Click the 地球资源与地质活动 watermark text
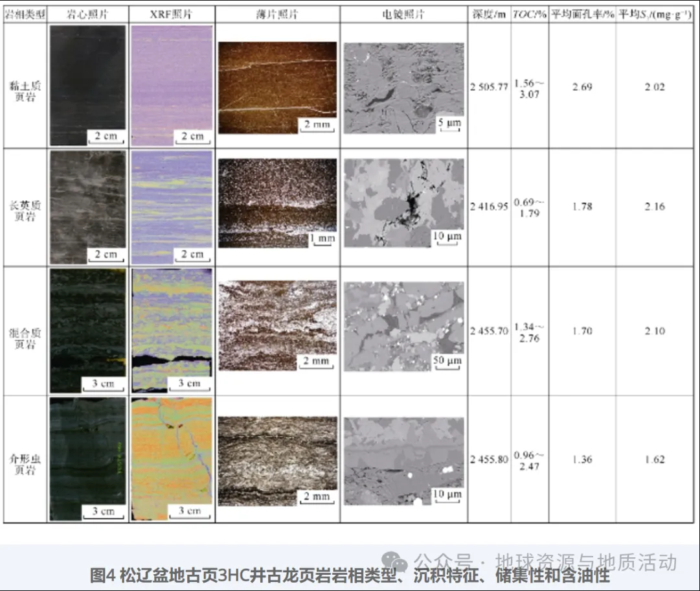The height and width of the screenshot is (591, 700). click(x=586, y=561)
